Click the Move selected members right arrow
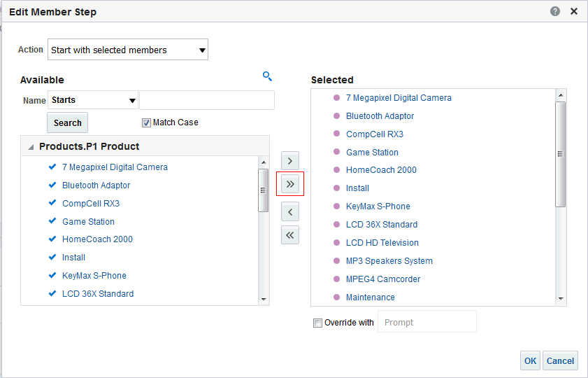The image size is (588, 378). tap(290, 161)
